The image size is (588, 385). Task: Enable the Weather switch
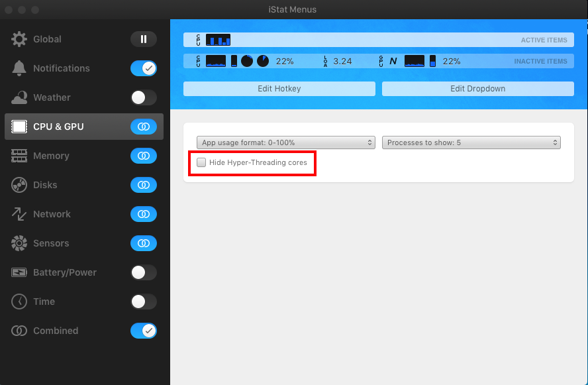(x=144, y=97)
